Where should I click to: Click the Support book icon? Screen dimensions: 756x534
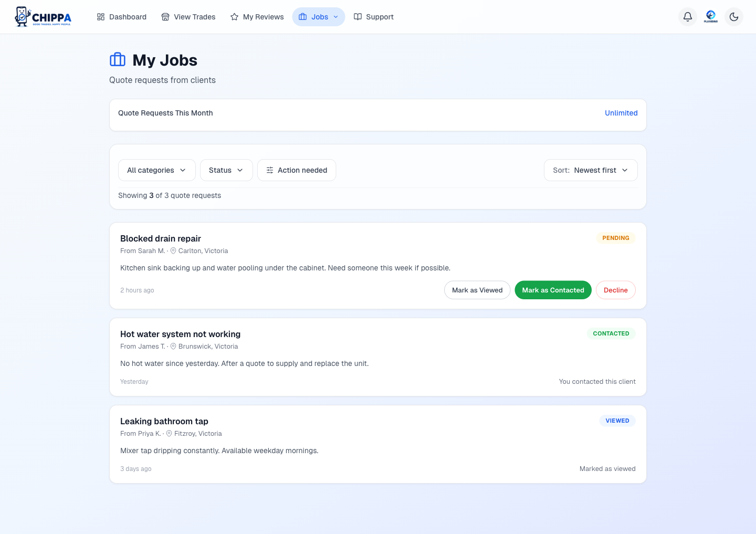[x=358, y=17]
